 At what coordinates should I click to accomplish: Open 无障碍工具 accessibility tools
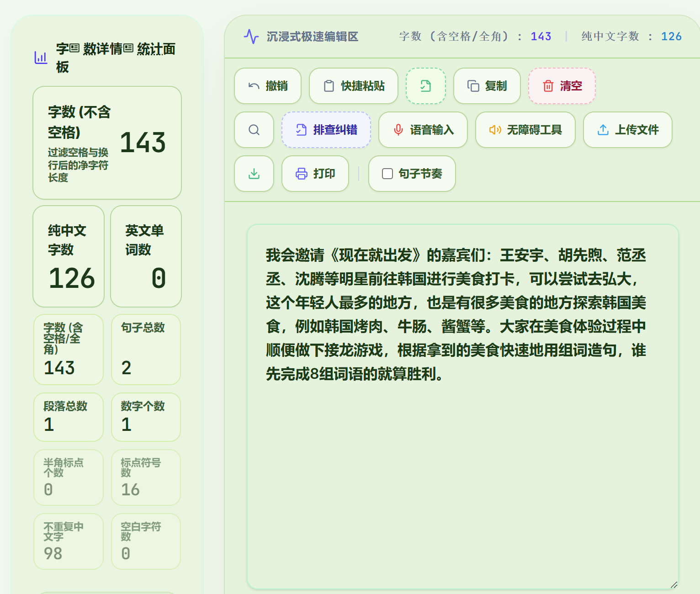point(525,130)
